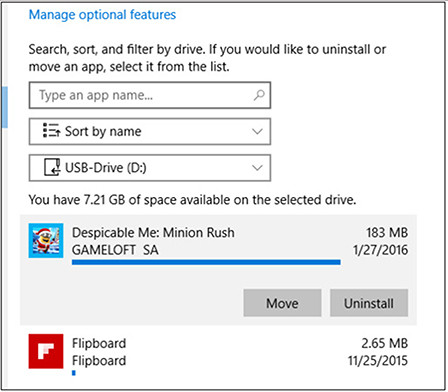Click the Despicable Me Minion Rush app icon

pos(46,240)
